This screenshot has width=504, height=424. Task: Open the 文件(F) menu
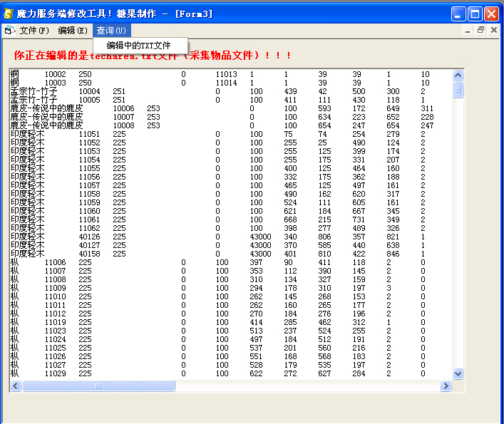34,31
